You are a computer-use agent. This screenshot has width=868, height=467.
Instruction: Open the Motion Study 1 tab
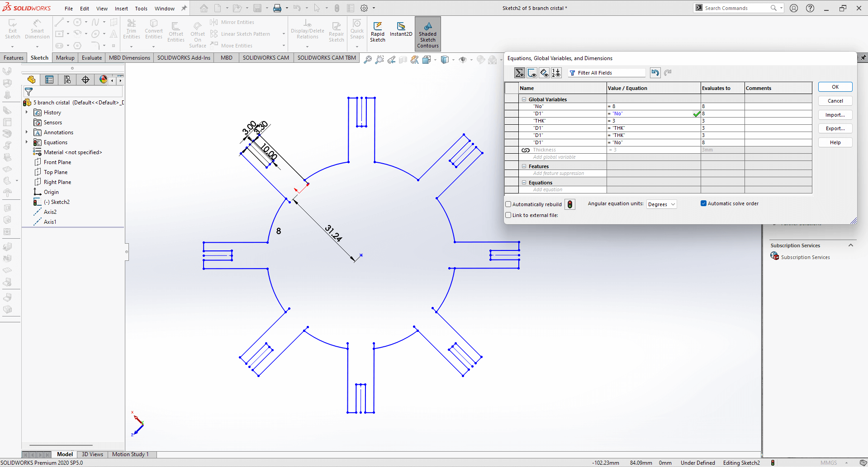(130, 454)
